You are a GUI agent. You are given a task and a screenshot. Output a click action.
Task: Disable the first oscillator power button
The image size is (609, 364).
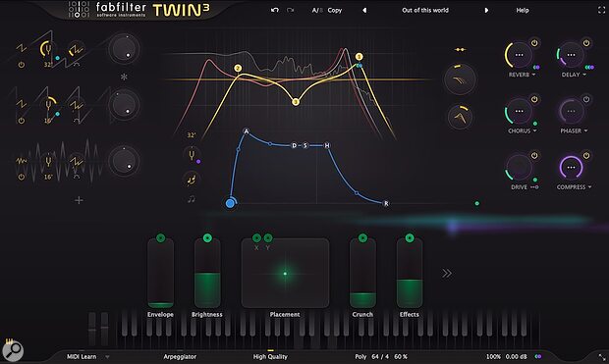(x=22, y=65)
